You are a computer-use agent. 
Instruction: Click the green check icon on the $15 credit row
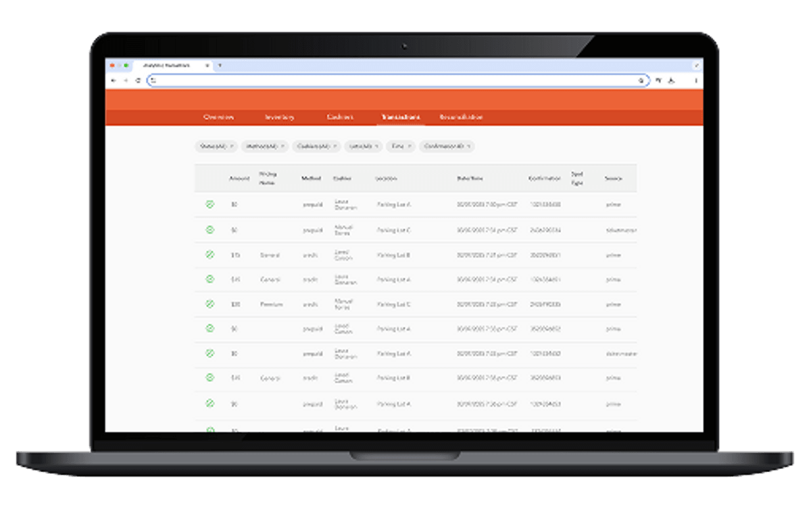pyautogui.click(x=210, y=255)
